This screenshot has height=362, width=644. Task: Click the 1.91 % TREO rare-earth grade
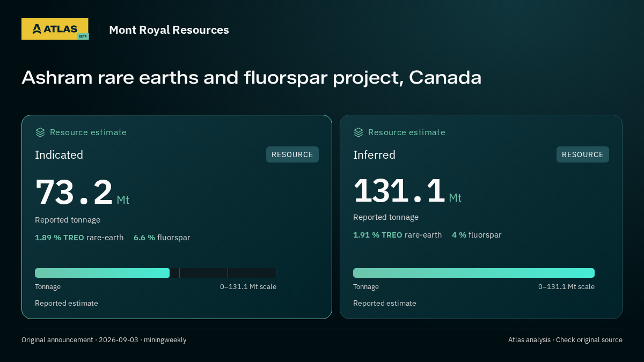pyautogui.click(x=398, y=235)
